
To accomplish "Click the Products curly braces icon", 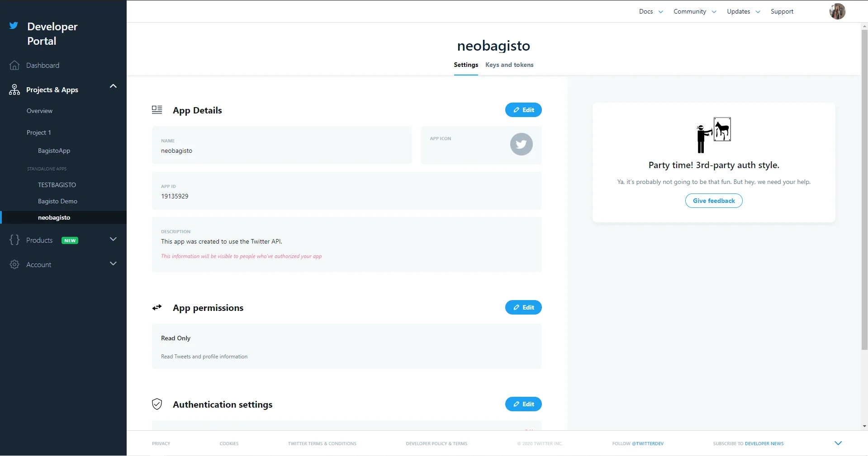I will [14, 240].
